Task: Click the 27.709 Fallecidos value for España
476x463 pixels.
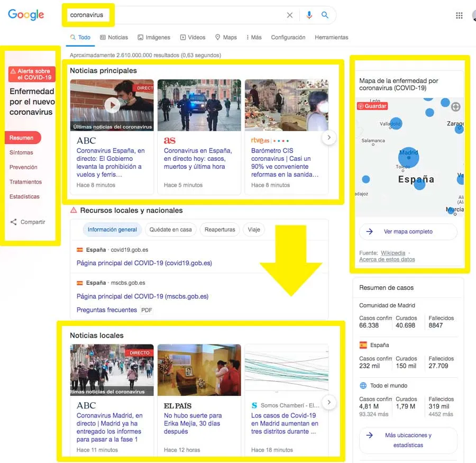Action: [x=438, y=366]
